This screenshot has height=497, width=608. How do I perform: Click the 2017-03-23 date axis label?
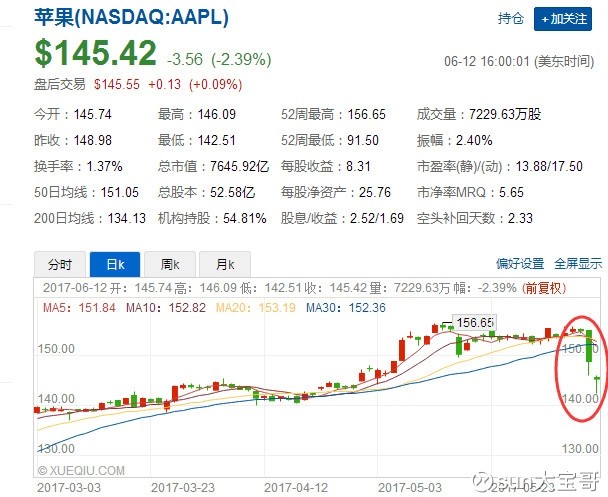coord(183,487)
